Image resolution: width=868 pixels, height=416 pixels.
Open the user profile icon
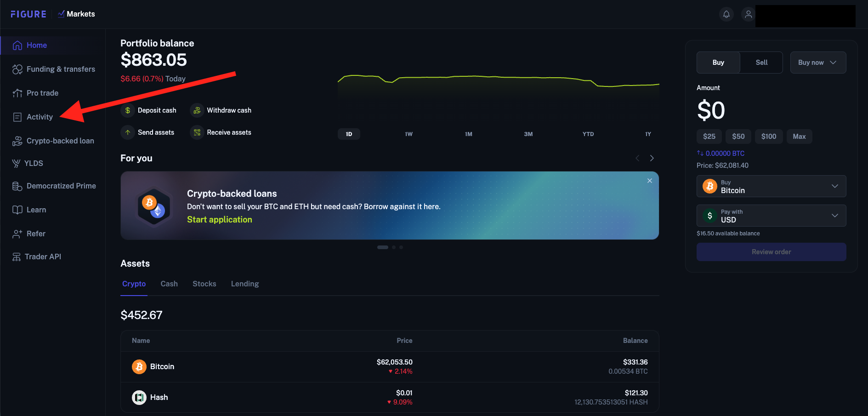pyautogui.click(x=749, y=14)
